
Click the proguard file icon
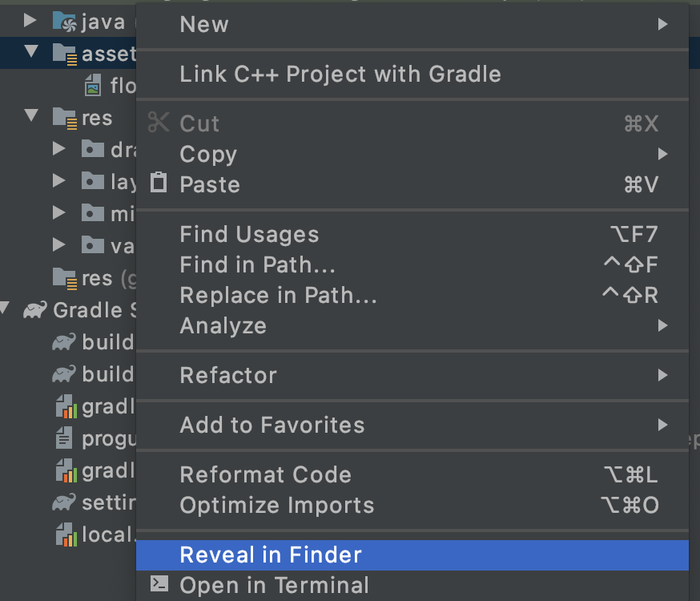pyautogui.click(x=64, y=438)
